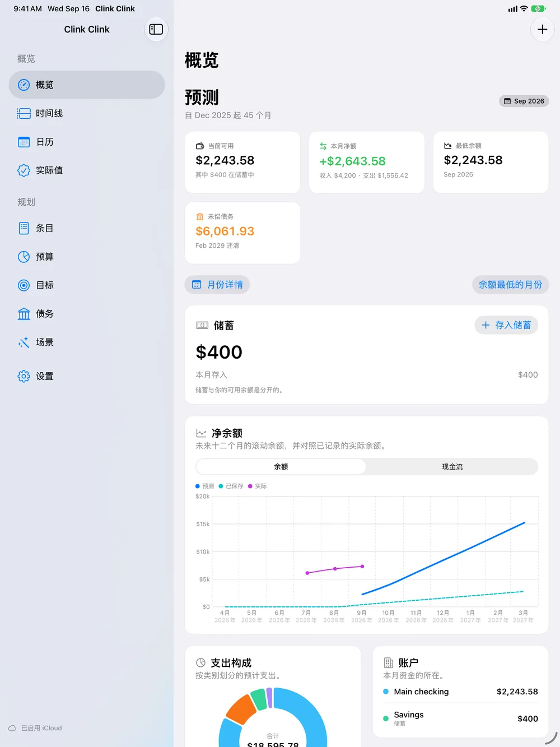
Task: Click the banknote icon beside 储蓄
Action: pos(202,325)
